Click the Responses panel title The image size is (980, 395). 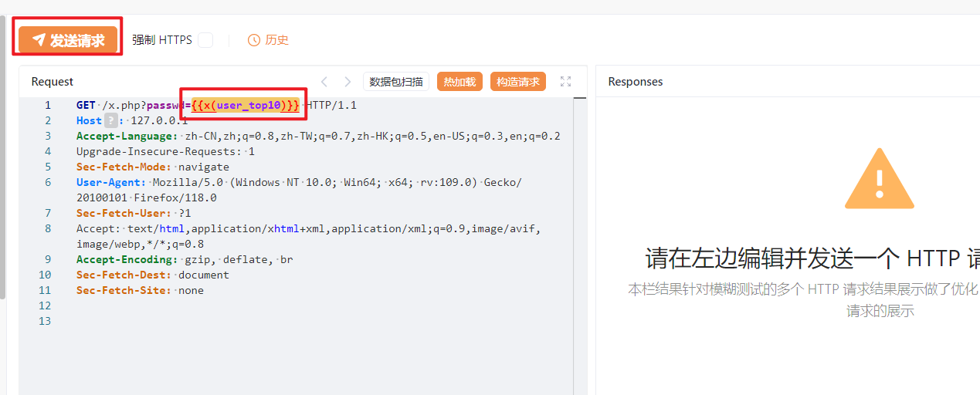point(636,82)
